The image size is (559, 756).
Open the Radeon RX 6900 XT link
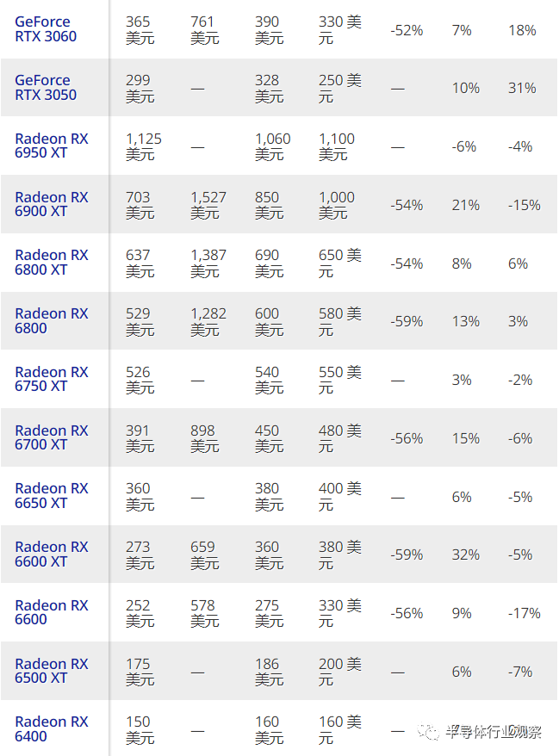pyautogui.click(x=52, y=204)
